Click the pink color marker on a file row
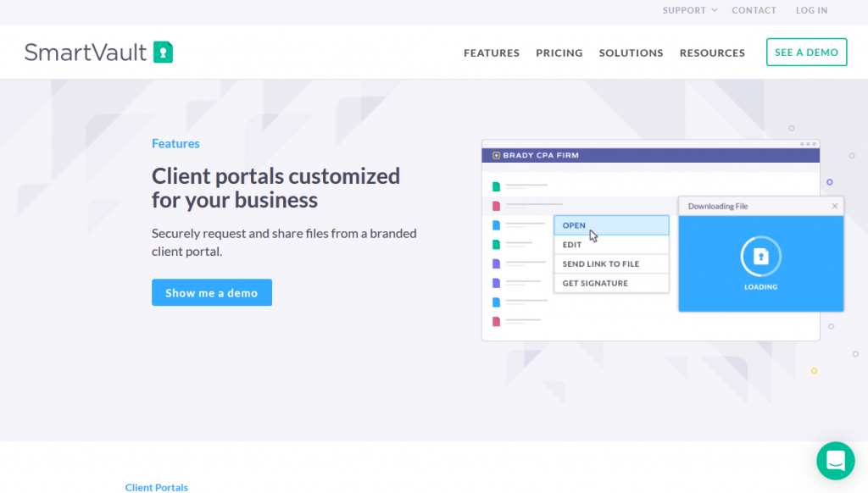The height and width of the screenshot is (493, 868). click(x=494, y=205)
